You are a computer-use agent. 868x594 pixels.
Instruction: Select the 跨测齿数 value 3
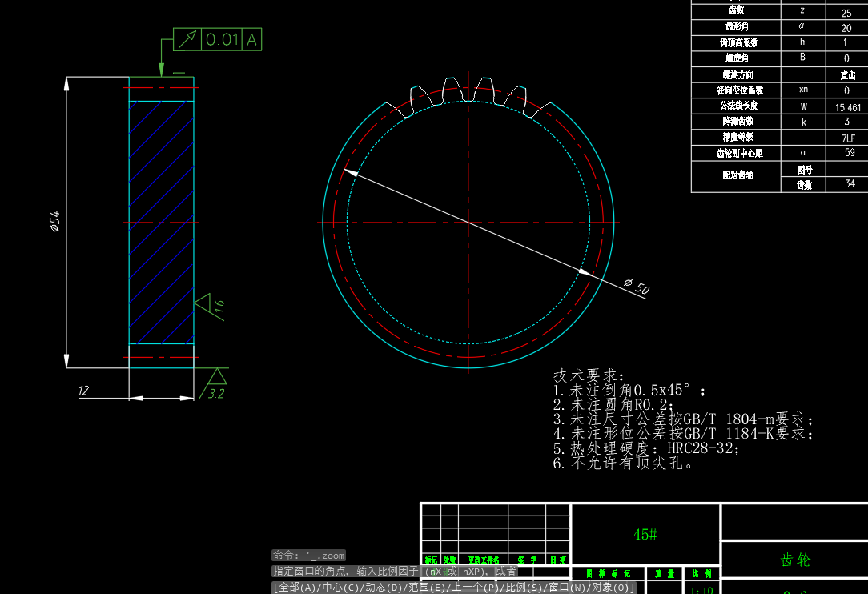coord(846,121)
